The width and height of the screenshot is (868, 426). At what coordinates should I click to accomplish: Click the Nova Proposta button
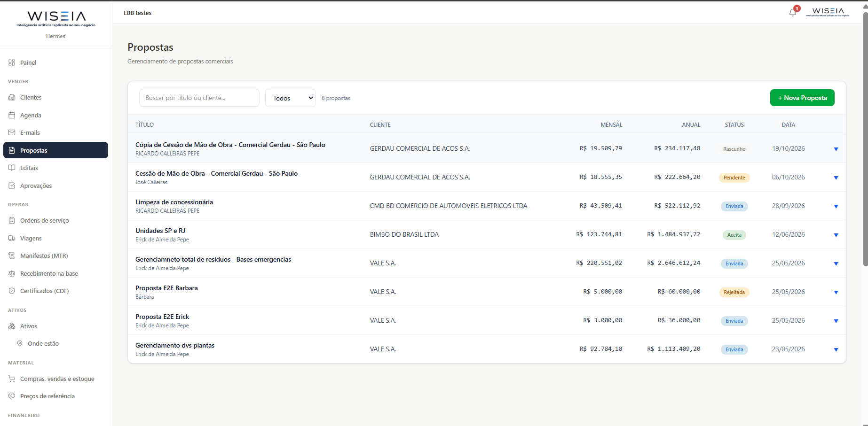[x=802, y=98]
